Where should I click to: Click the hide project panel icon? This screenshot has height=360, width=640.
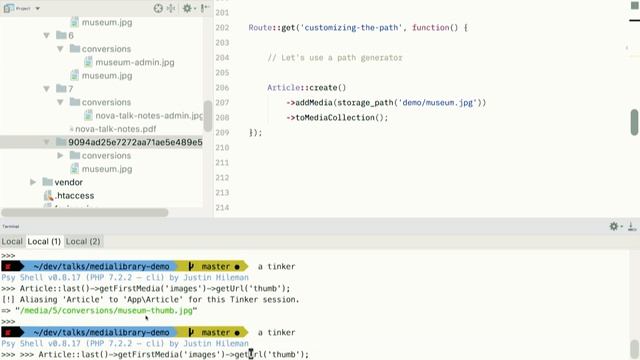coord(204,8)
